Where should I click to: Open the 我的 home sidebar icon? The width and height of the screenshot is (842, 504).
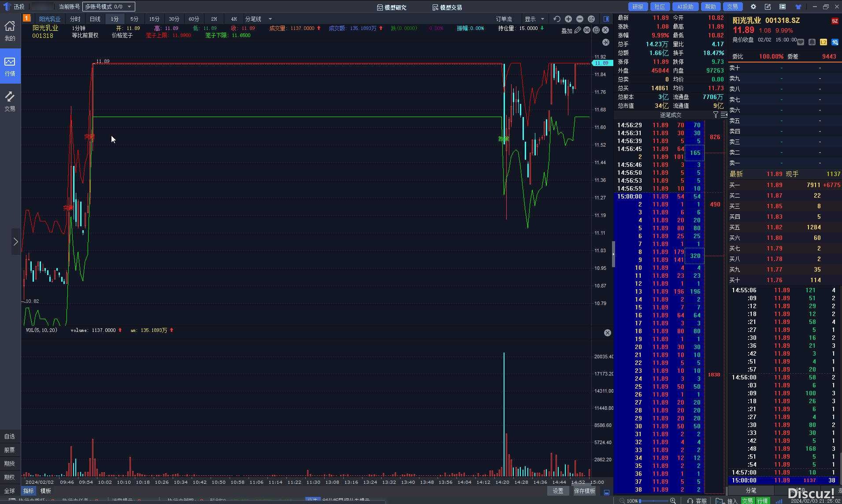tap(10, 31)
